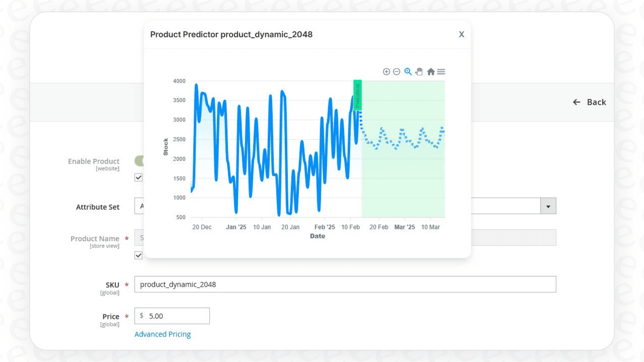644x362 pixels.
Task: Click the Date axis label under the chart
Action: point(318,236)
